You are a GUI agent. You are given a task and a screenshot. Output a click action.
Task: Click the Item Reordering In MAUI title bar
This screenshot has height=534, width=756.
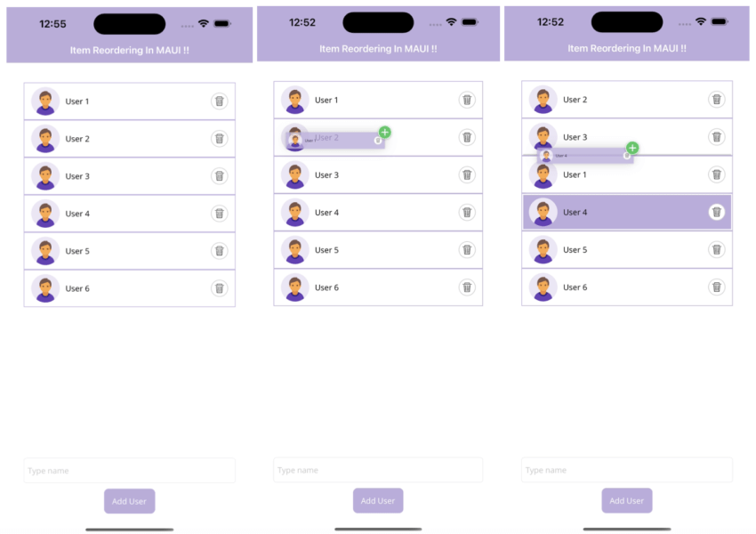coord(129,49)
